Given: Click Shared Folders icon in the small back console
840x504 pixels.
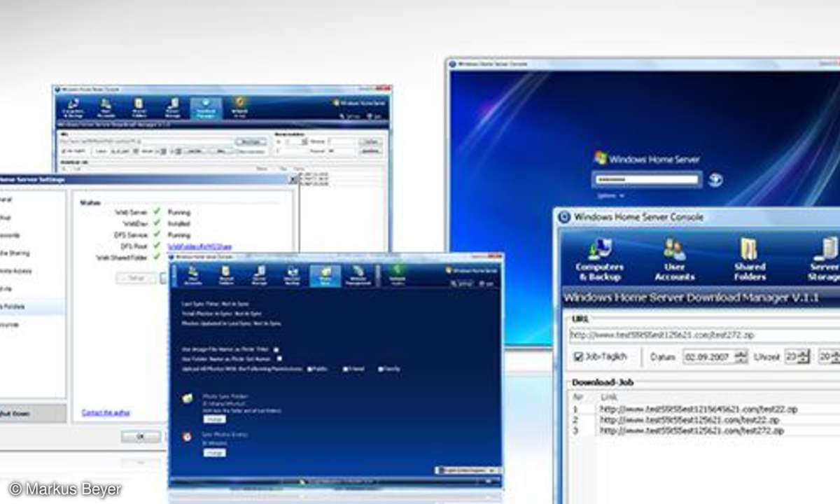Looking at the screenshot, I should tap(139, 108).
